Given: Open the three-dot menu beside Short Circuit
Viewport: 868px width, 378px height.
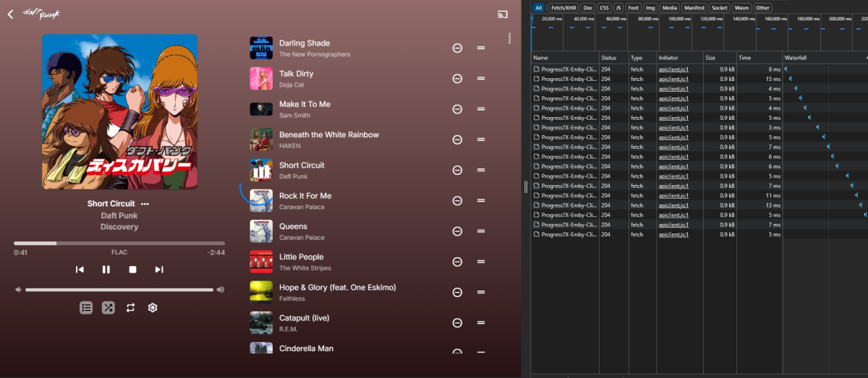Looking at the screenshot, I should point(145,204).
